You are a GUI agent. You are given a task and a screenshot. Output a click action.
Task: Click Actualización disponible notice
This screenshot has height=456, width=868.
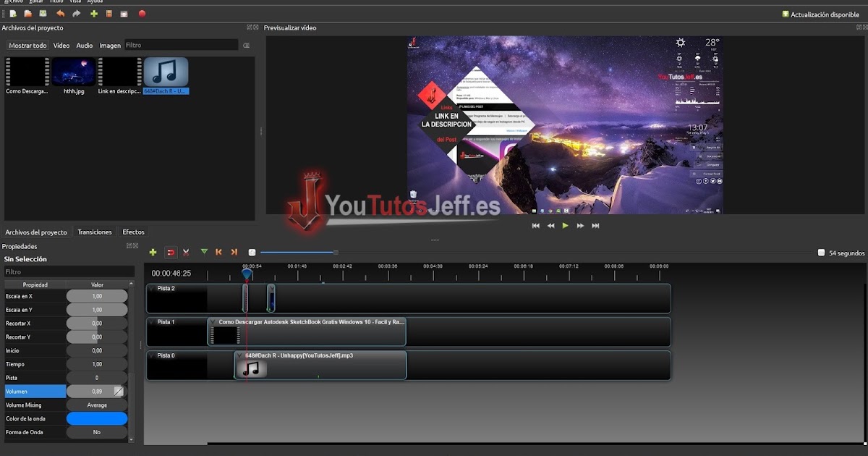point(825,14)
